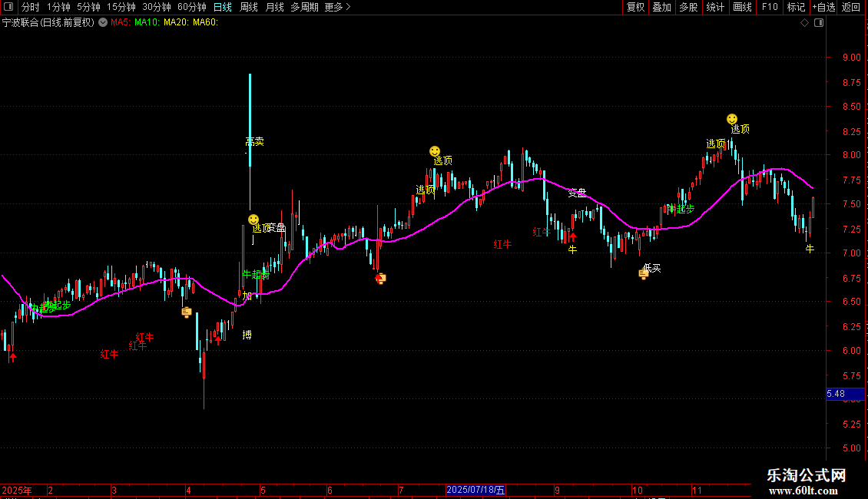Click the 高卖 signal label
This screenshot has width=868, height=499.
click(x=255, y=141)
